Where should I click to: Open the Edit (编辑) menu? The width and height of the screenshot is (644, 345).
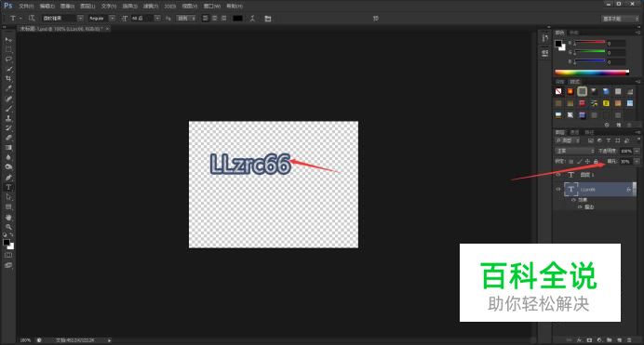coord(47,7)
